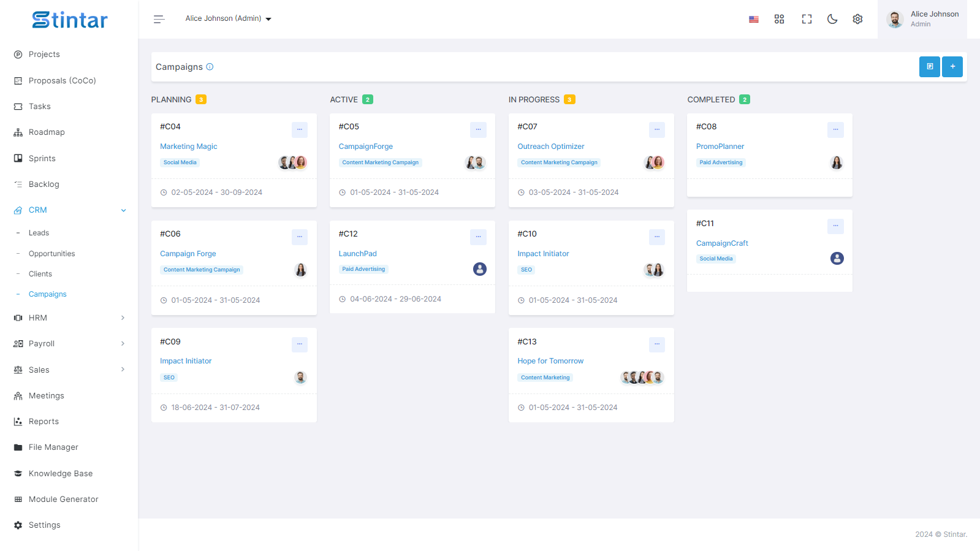The image size is (980, 551).
Task: Open options menu for card #C10
Action: [x=657, y=237]
